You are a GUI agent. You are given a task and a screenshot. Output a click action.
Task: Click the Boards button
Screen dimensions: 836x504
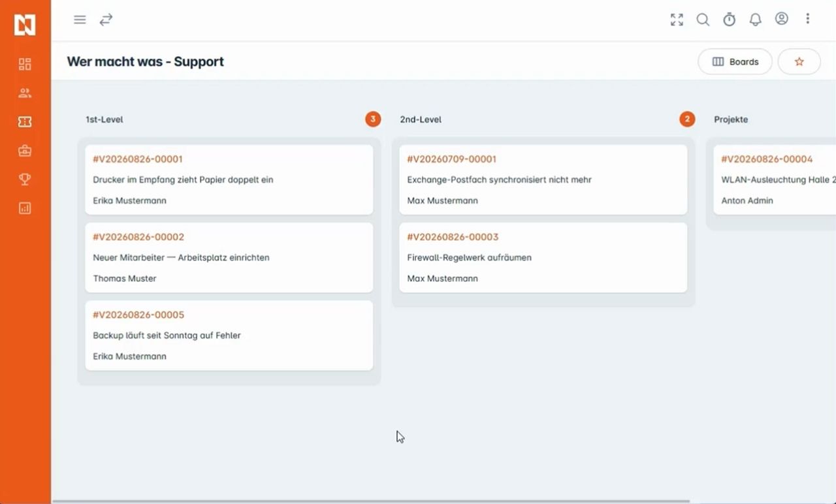coord(735,61)
